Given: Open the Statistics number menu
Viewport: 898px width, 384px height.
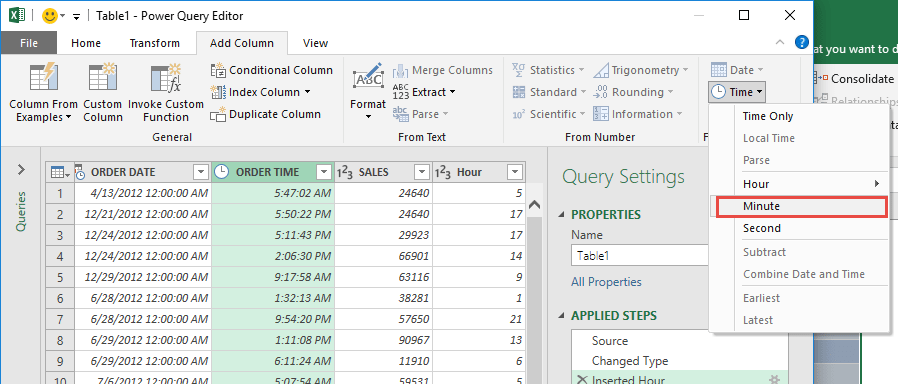Looking at the screenshot, I should (548, 70).
